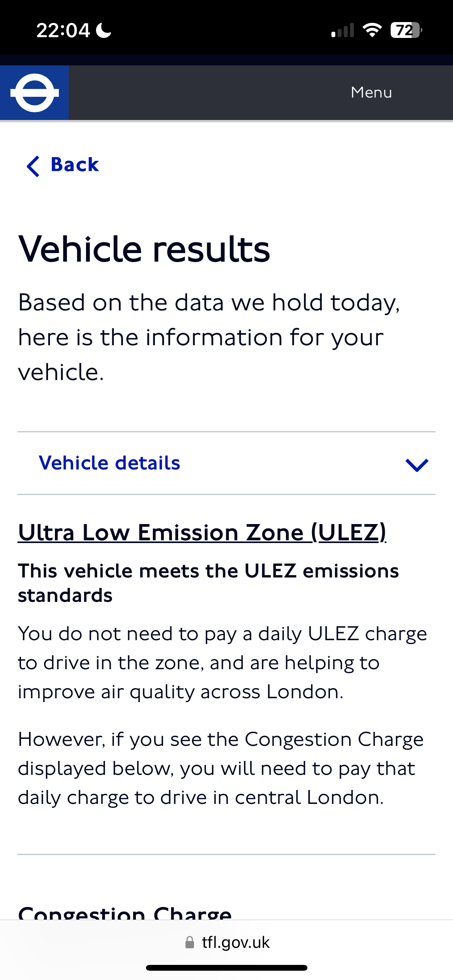Open the Ultra Low Emission Zone (ULEZ) link
The image size is (453, 980).
(x=202, y=533)
